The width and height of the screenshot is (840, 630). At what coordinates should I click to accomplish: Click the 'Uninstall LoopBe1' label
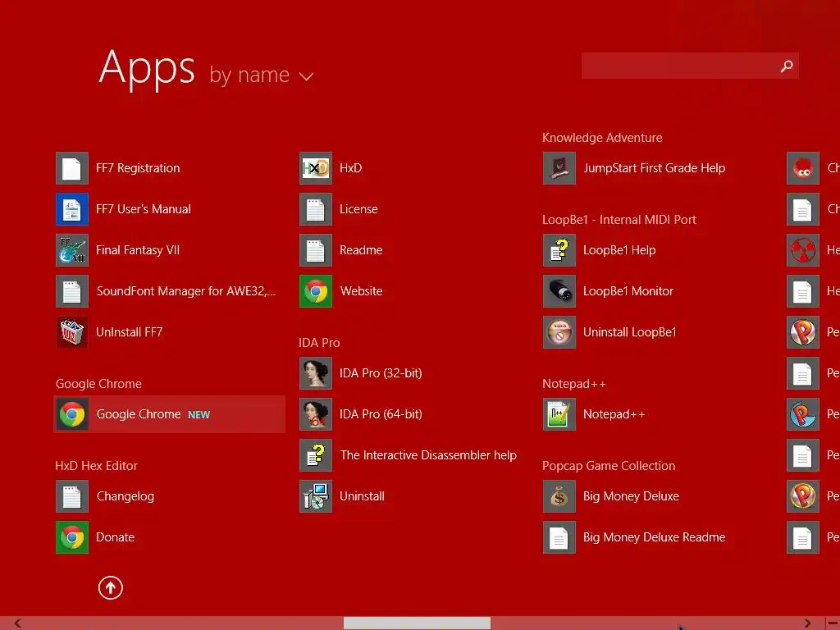coord(629,332)
